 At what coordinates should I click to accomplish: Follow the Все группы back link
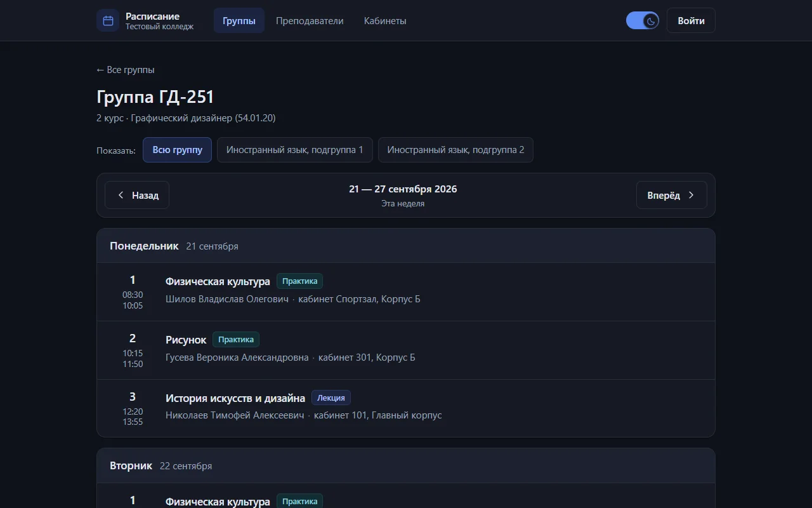(126, 70)
